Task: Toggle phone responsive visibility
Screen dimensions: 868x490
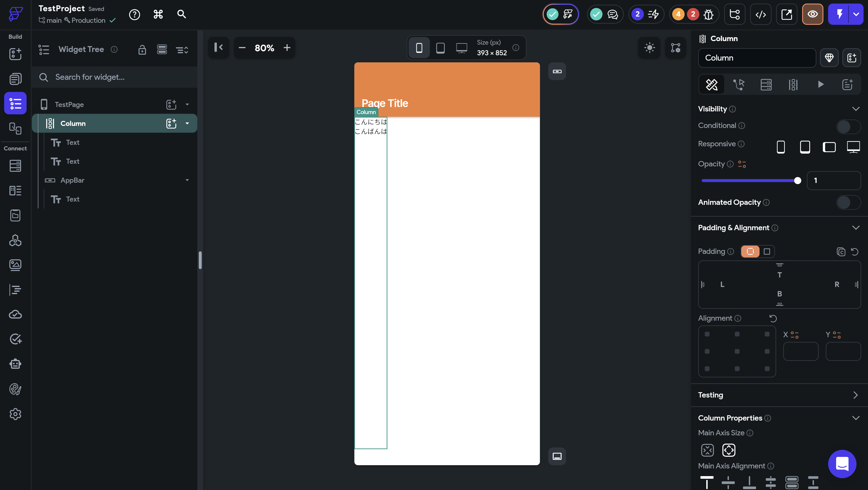Action: point(780,147)
